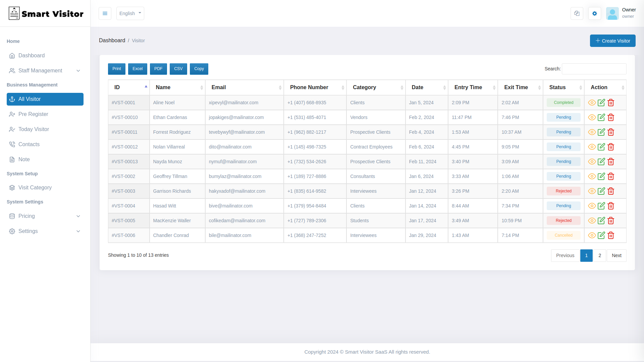Export the table to Excel
The image size is (644, 362).
138,69
